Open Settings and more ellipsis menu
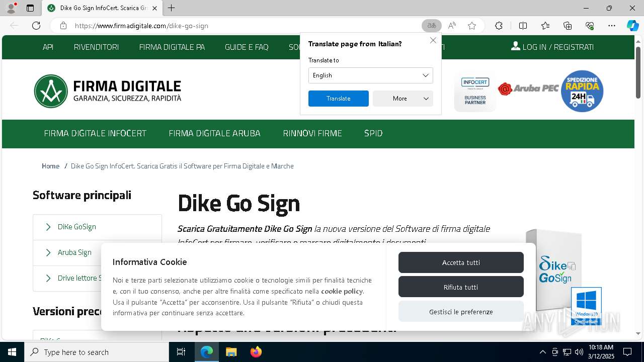The height and width of the screenshot is (362, 644). click(612, 26)
